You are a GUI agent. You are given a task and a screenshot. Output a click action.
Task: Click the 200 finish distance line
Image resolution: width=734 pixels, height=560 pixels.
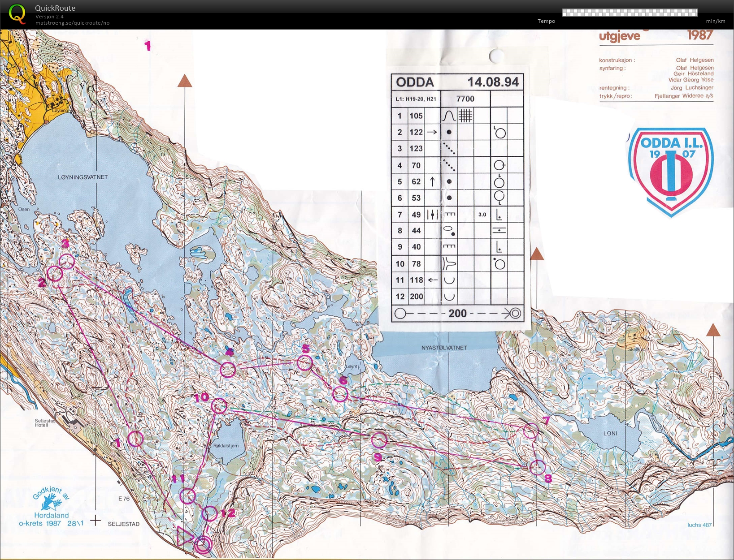[457, 313]
